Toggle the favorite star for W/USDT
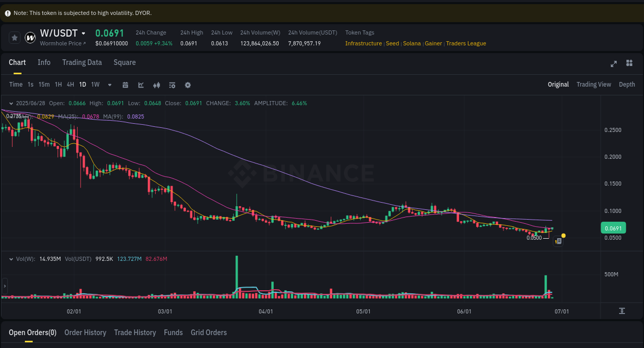Screen dimensions: 644x348 click(x=14, y=37)
